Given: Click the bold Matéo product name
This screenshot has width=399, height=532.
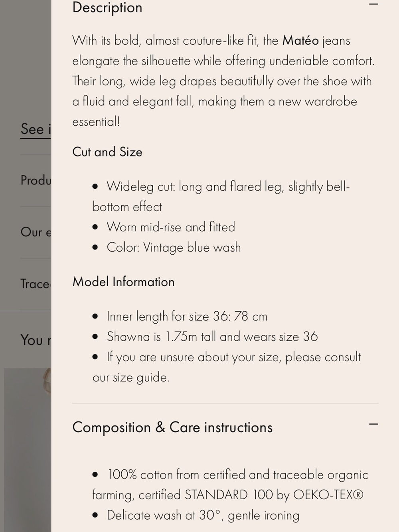Looking at the screenshot, I should coord(300,41).
